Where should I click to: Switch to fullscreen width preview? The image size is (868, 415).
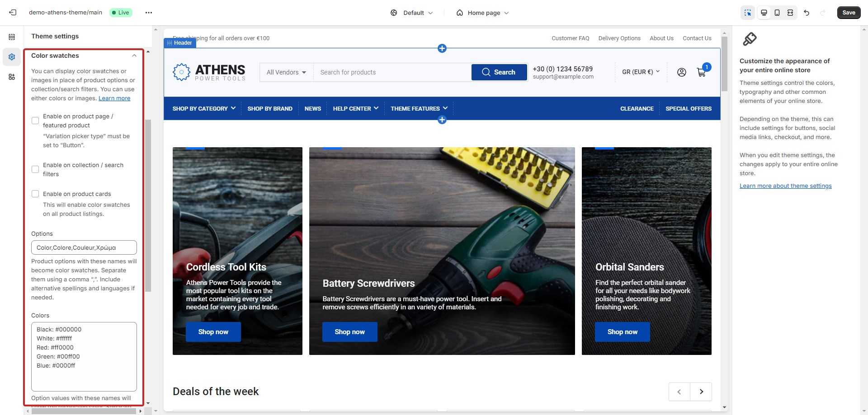790,13
